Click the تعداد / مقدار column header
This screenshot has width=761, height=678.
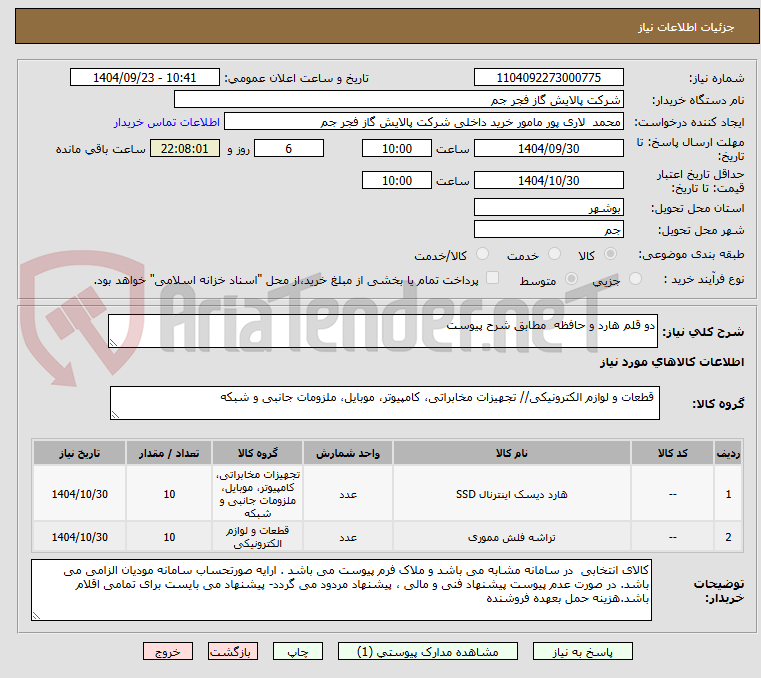click(x=169, y=453)
